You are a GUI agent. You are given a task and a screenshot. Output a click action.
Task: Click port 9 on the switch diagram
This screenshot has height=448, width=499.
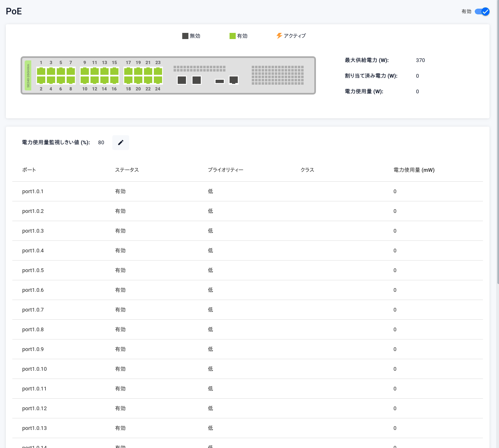coord(85,71)
